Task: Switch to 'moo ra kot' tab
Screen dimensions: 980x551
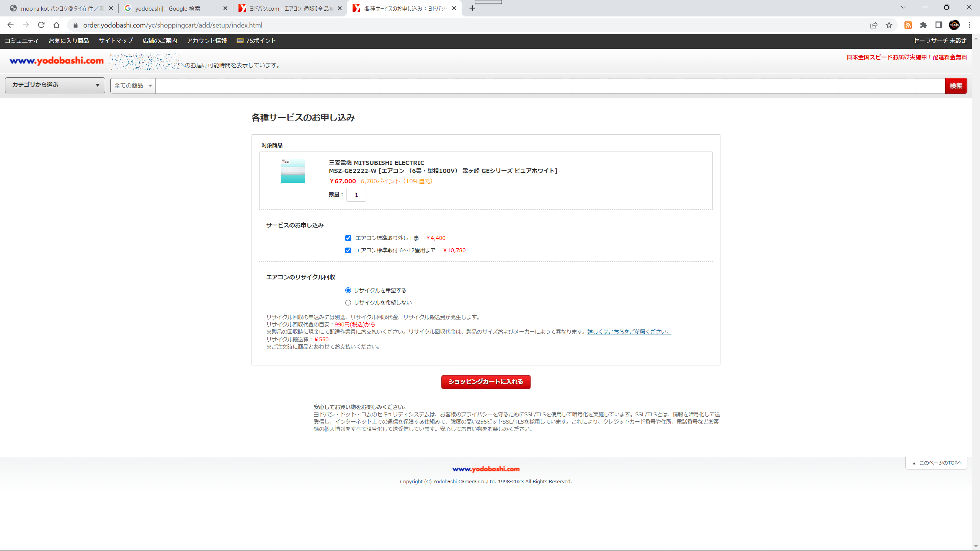Action: (61, 8)
